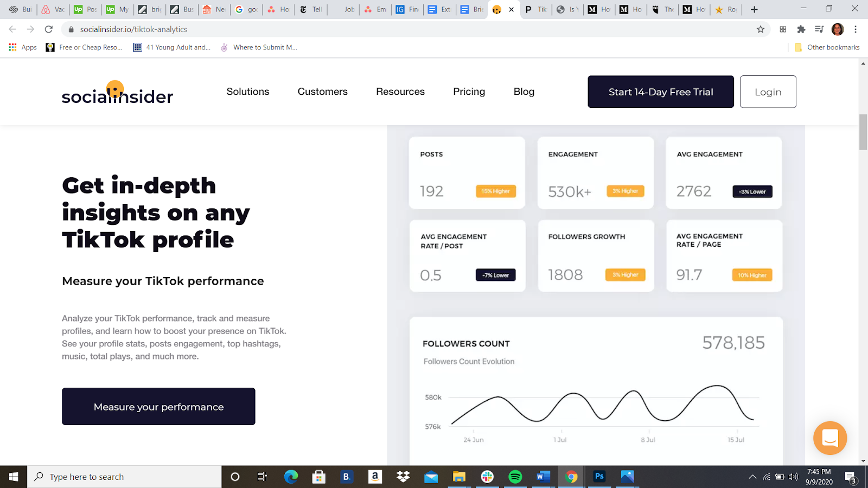The image size is (868, 488).
Task: Open the Apps bookmarks shortcut
Action: (x=23, y=47)
